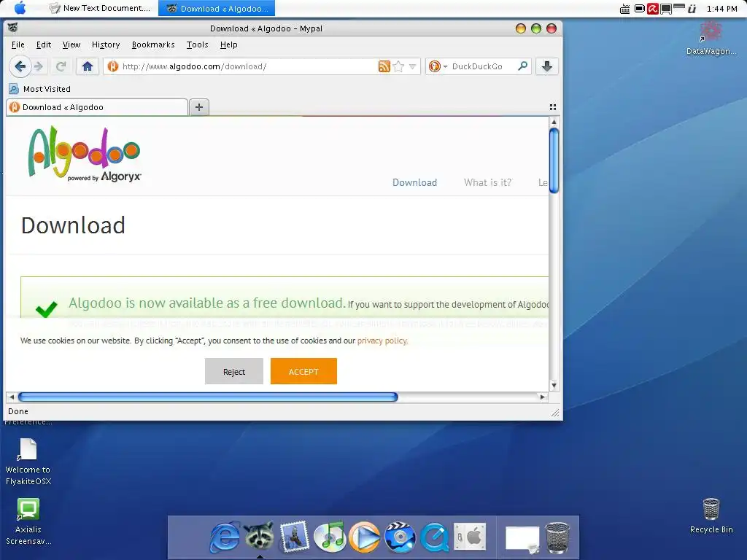
Task: Click the Most Visited bookmarks icon
Action: (x=14, y=89)
